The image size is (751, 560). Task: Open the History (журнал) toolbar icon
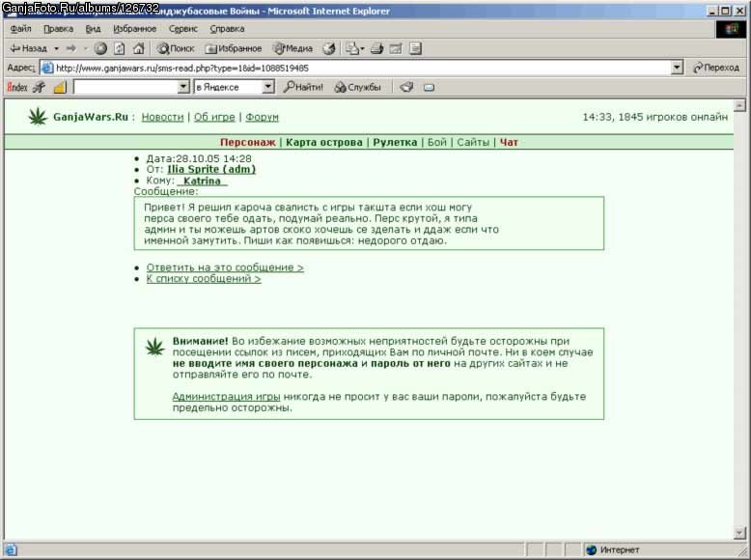pos(329,48)
